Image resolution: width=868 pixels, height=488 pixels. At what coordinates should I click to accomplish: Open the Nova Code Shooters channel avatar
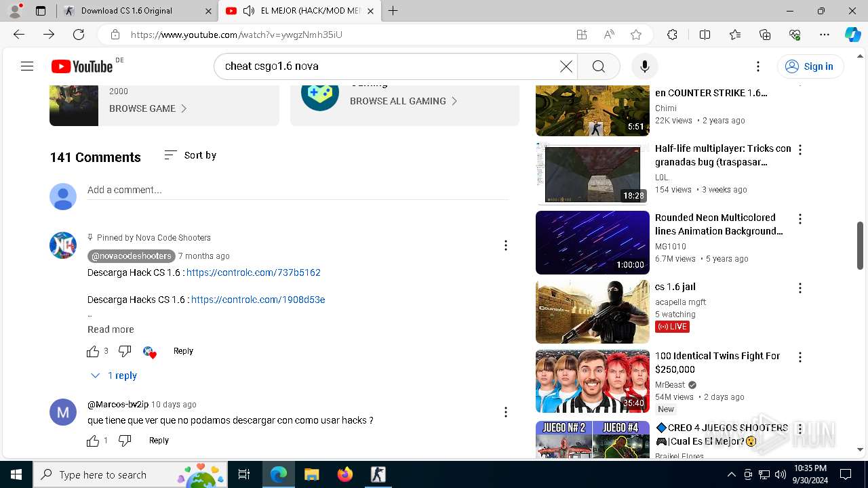[x=63, y=245]
